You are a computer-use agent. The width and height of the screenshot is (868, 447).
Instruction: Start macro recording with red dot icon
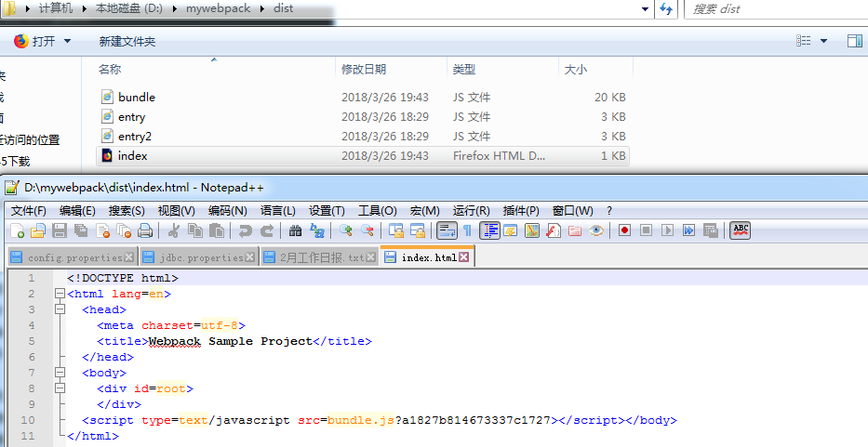(x=624, y=230)
